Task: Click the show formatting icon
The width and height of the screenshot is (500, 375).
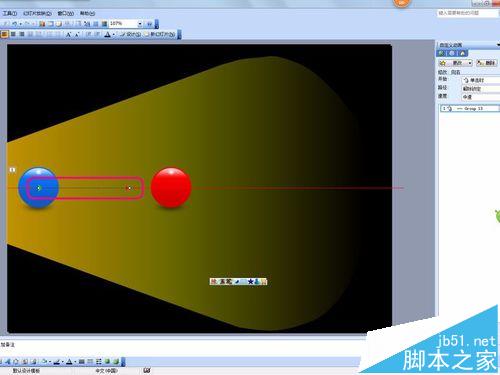Action: tap(87, 24)
